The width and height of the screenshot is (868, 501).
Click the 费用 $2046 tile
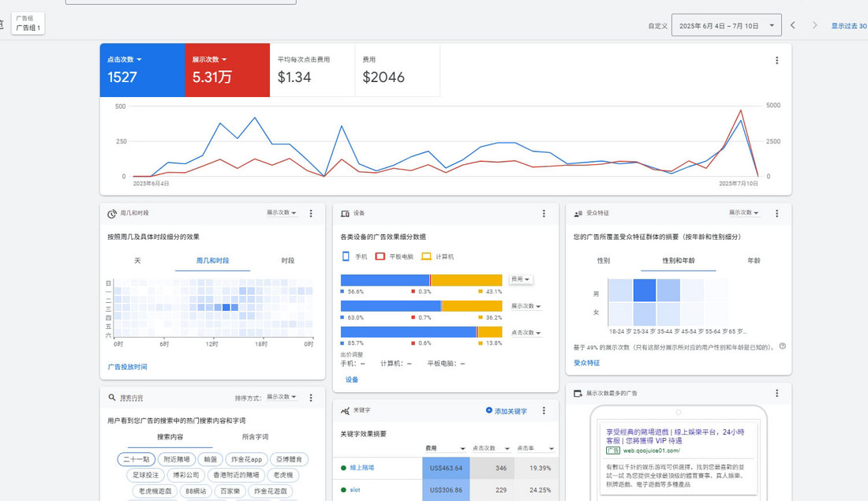click(398, 70)
